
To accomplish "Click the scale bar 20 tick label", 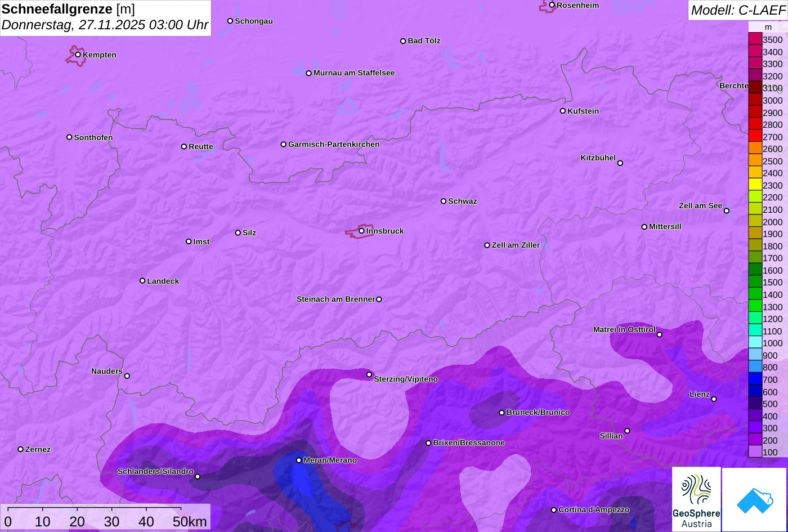I will click(77, 522).
